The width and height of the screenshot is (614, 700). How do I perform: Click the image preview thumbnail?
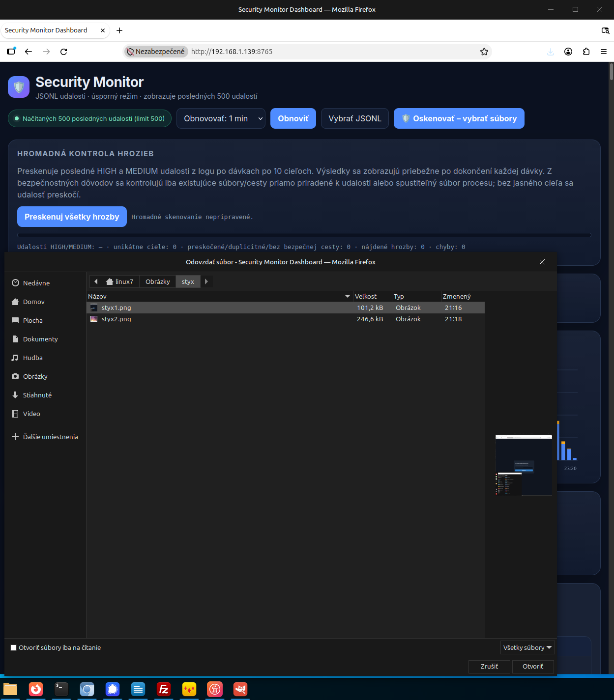click(x=524, y=465)
